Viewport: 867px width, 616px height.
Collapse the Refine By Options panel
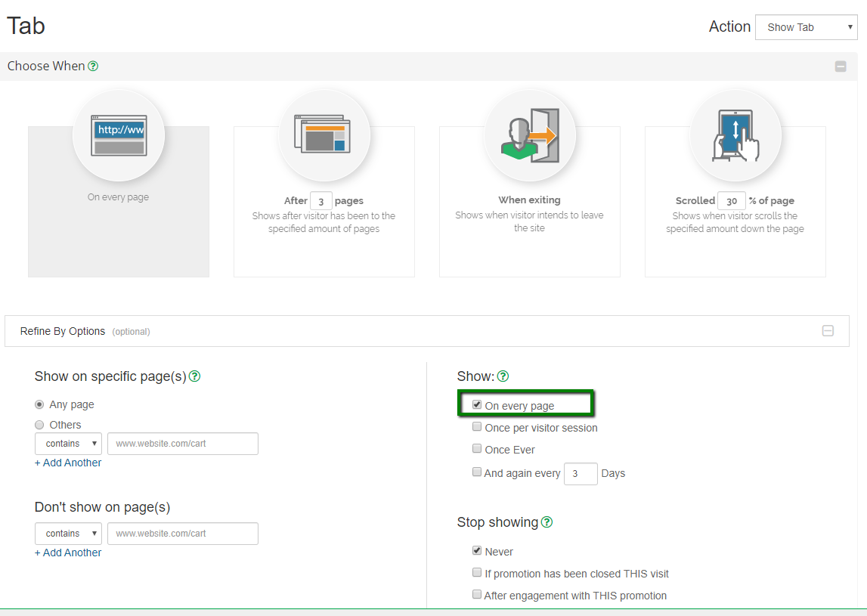pos(828,331)
